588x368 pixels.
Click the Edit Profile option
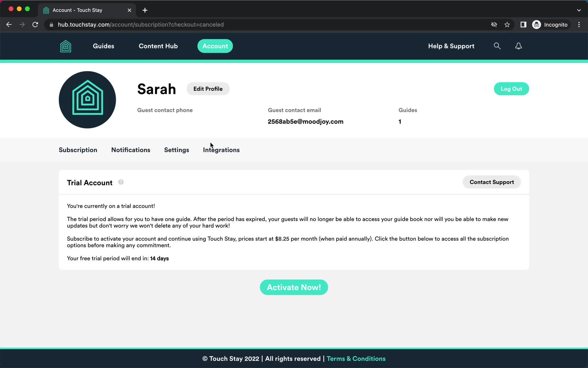tap(207, 89)
